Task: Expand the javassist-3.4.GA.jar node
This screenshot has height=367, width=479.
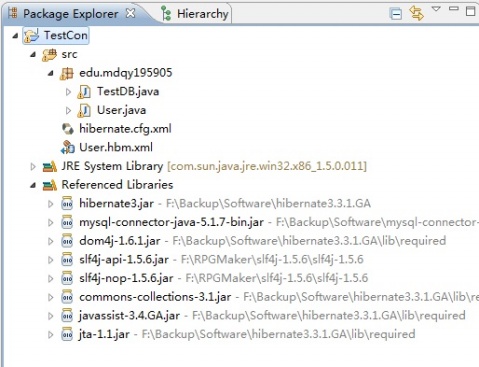Action: coord(50,316)
